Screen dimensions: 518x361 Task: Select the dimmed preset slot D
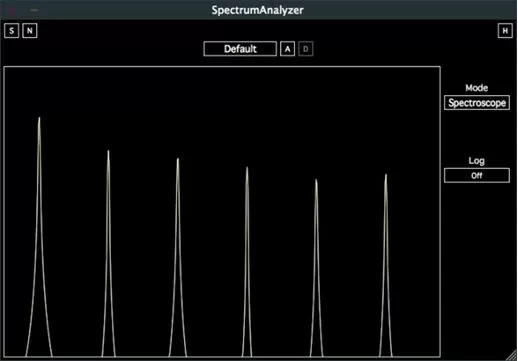(x=306, y=49)
